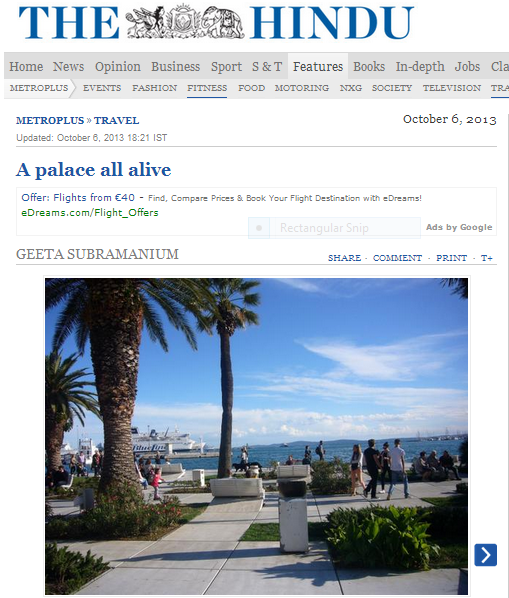Open the Business section
The image size is (509, 598).
(175, 66)
